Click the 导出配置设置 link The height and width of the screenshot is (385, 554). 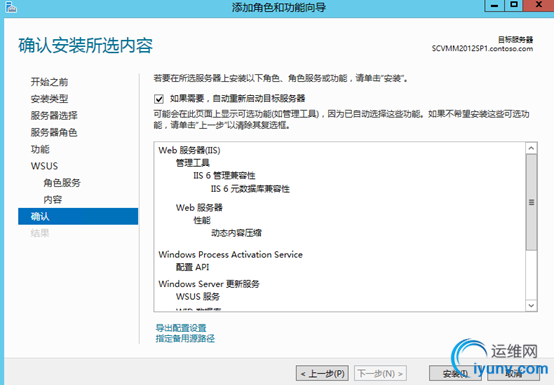coord(181,328)
